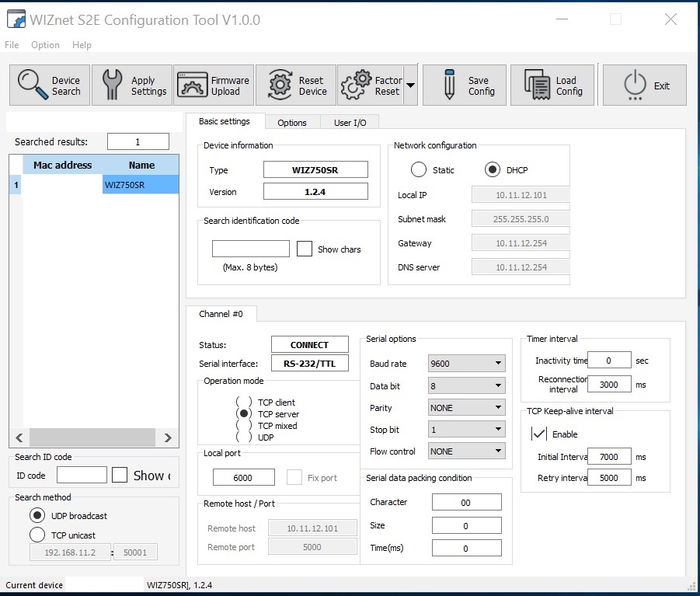Select the DHCP network option
700x596 pixels.
click(x=492, y=169)
